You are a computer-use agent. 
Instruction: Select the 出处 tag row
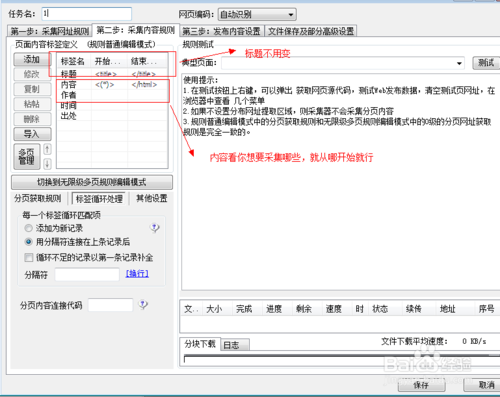[x=112, y=116]
